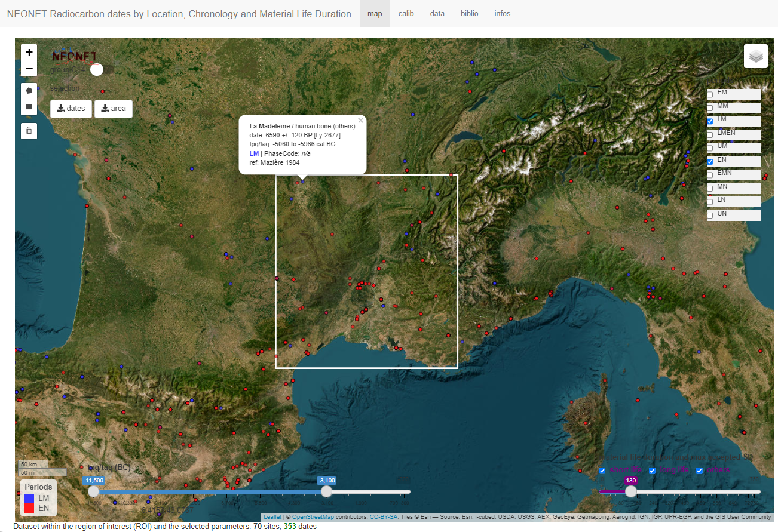Open the map layers control
Viewport: 778px width, 532px height.
[x=755, y=57]
